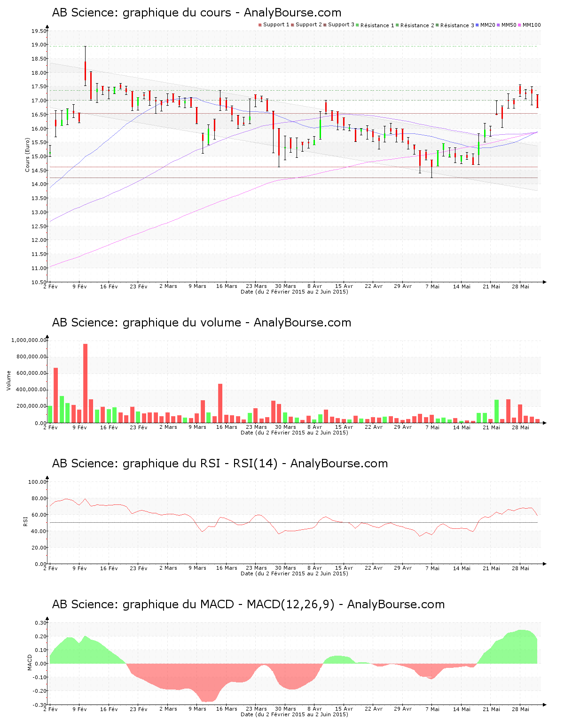Click '29 Avr' date on MACD chart
Screen dimensions: 564x728
pyautogui.click(x=403, y=709)
